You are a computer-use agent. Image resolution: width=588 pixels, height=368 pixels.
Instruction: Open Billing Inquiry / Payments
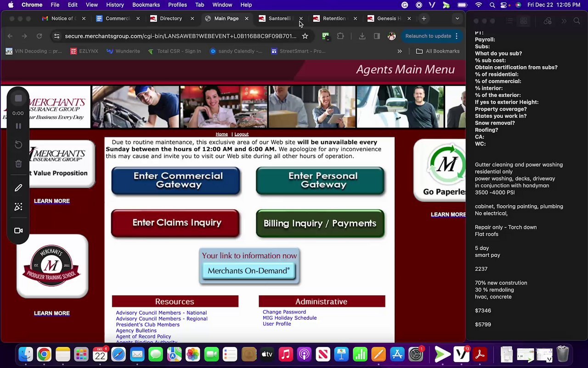pos(320,223)
